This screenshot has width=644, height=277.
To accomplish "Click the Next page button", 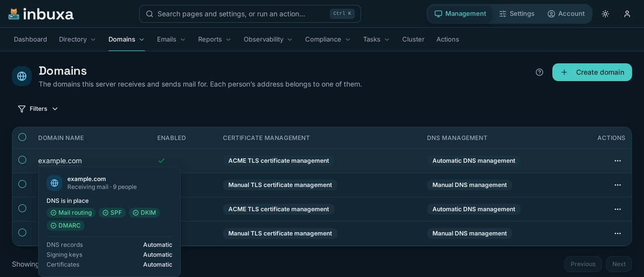I will 619,264.
